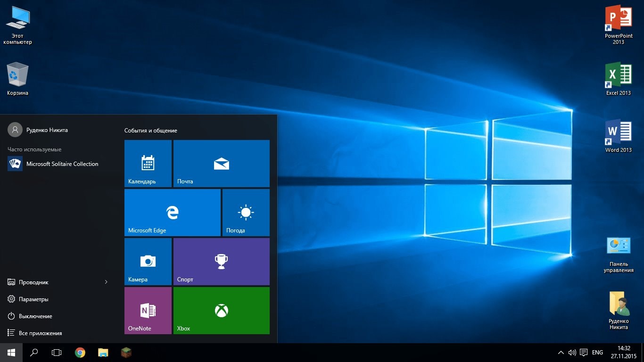Viewport: 644px width, 362px height.
Task: Expand the Проводник submenu chevron
Action: [106, 282]
